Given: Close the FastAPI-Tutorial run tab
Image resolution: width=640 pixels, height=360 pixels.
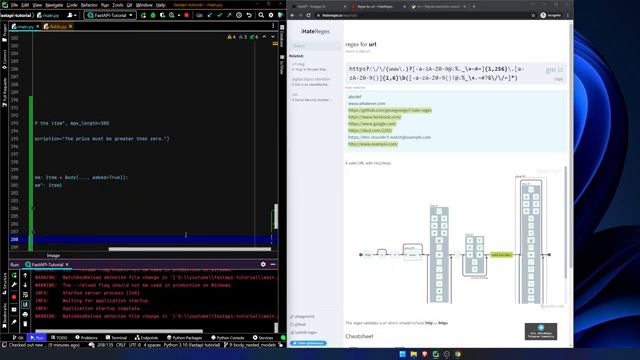Looking at the screenshot, I should point(67,264).
